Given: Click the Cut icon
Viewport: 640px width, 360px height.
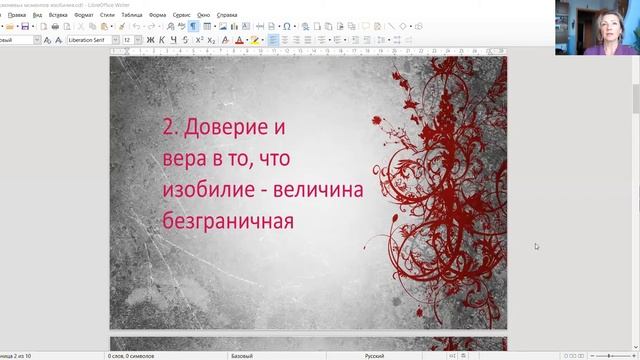Looking at the screenshot, I should pyautogui.click(x=81, y=27).
